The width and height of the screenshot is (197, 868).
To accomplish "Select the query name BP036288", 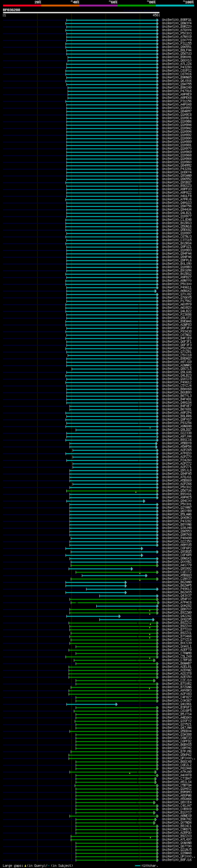I will click(11, 10).
